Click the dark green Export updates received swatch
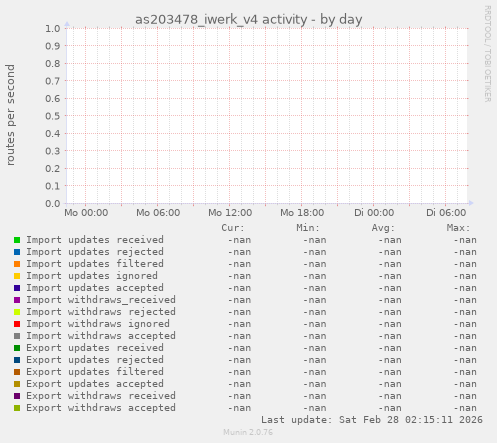The height and width of the screenshot is (443, 497). (17, 348)
